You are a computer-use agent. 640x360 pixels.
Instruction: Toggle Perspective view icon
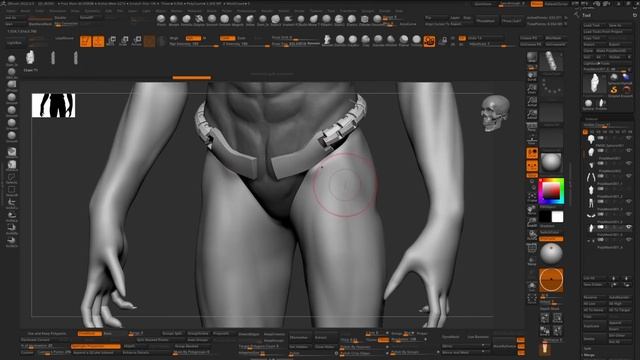pos(532,127)
